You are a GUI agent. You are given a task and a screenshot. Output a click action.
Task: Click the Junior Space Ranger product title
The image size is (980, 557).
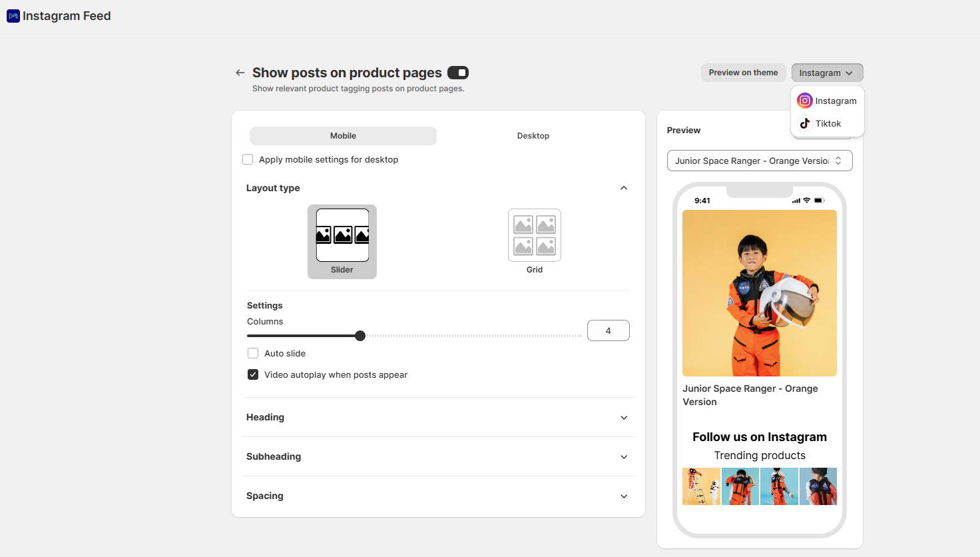coord(750,395)
